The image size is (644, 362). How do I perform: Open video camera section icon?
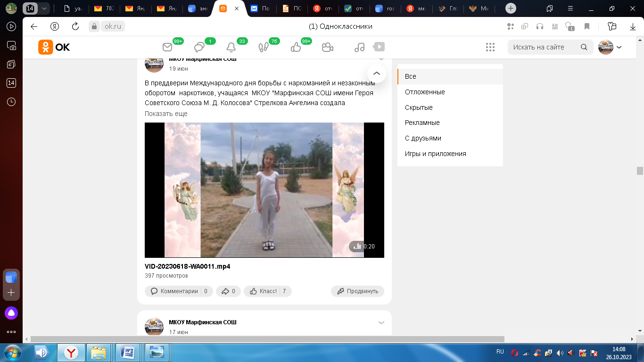(328, 47)
